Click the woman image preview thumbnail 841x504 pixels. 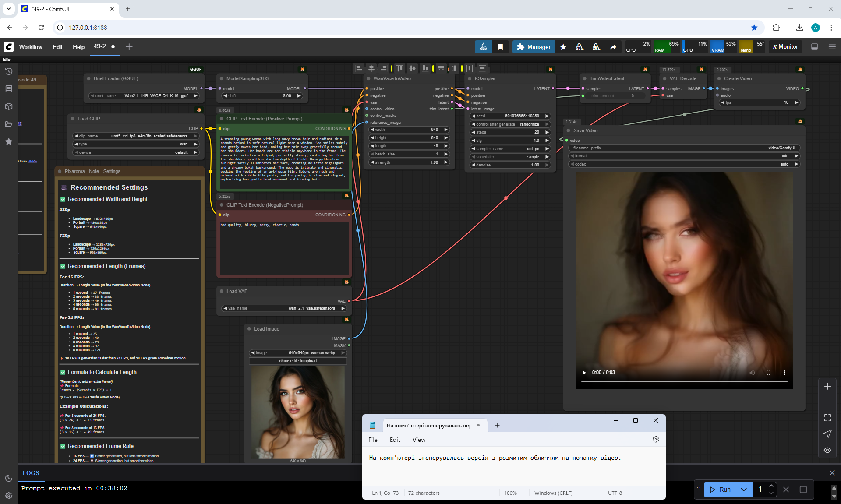tap(298, 412)
